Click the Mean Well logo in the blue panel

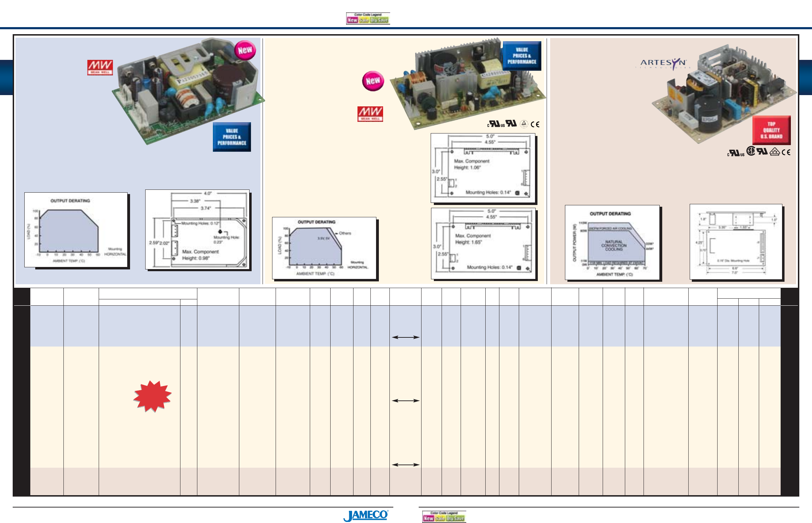tap(100, 68)
